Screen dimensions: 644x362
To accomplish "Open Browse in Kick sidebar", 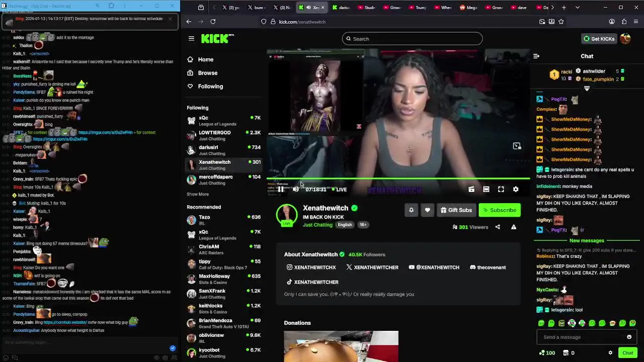I will click(x=208, y=73).
